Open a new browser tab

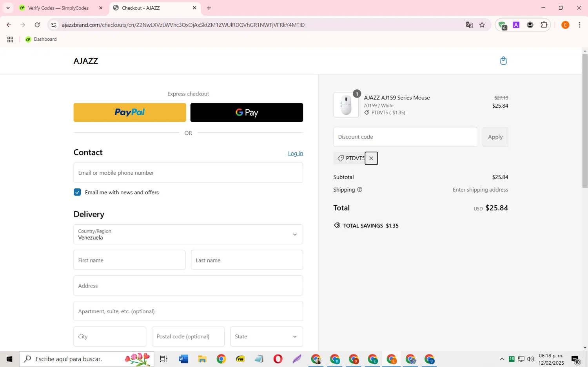pos(209,8)
